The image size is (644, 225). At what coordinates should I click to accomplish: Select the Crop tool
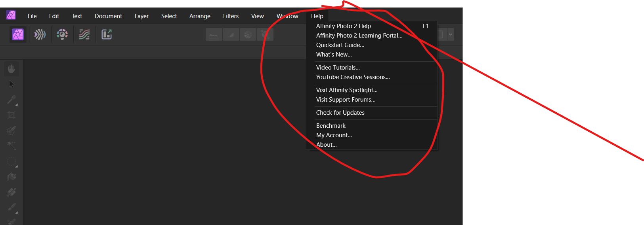[x=11, y=115]
